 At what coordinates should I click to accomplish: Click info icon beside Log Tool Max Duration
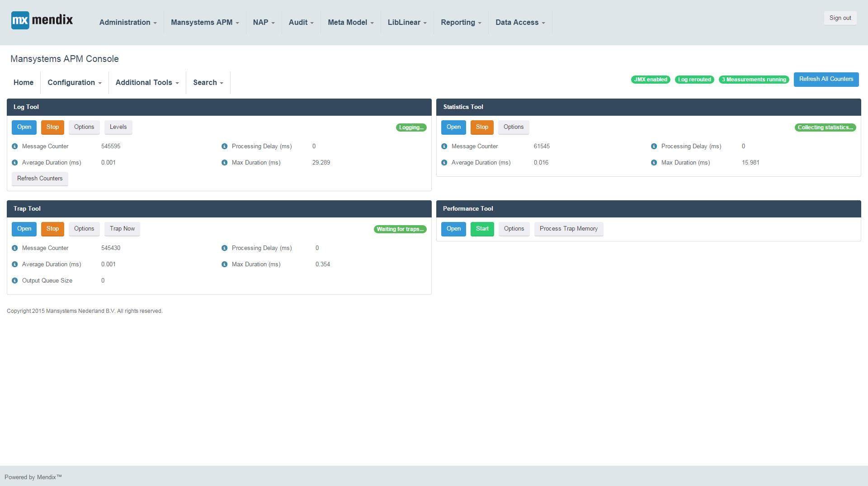pos(224,163)
